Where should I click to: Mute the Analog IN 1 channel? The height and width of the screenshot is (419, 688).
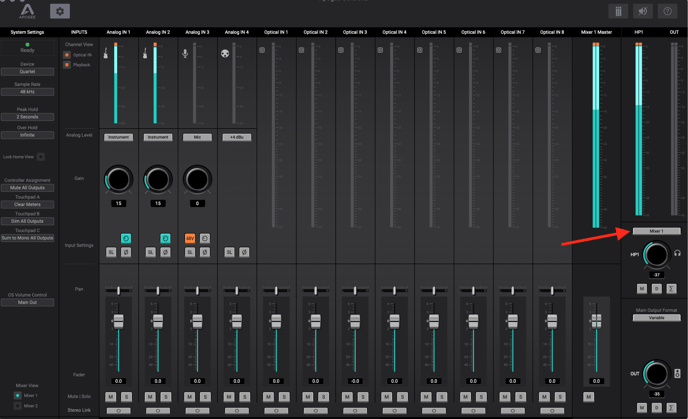tap(111, 397)
